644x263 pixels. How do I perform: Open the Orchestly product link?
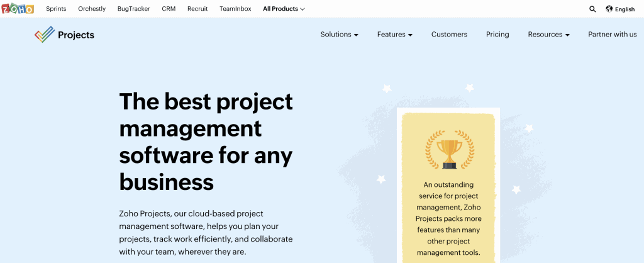click(x=92, y=9)
